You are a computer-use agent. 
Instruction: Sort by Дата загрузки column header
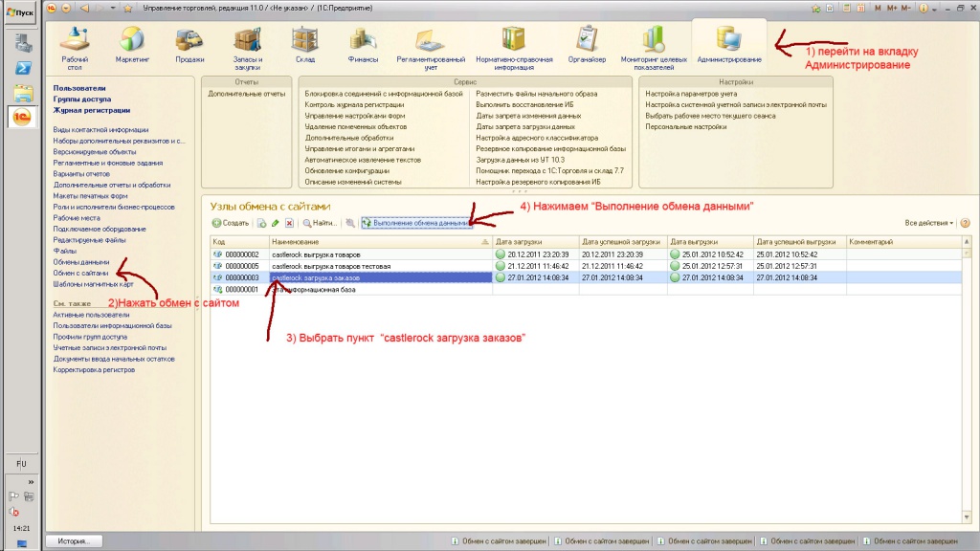coord(535,242)
